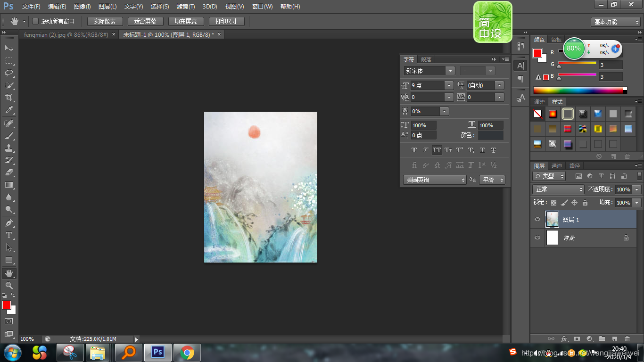The width and height of the screenshot is (644, 362).
Task: Add layer mask in Layers panel
Action: click(576, 338)
